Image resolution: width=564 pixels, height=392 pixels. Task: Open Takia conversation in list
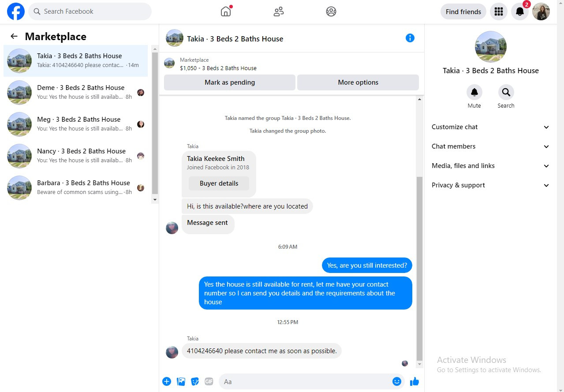pos(76,61)
